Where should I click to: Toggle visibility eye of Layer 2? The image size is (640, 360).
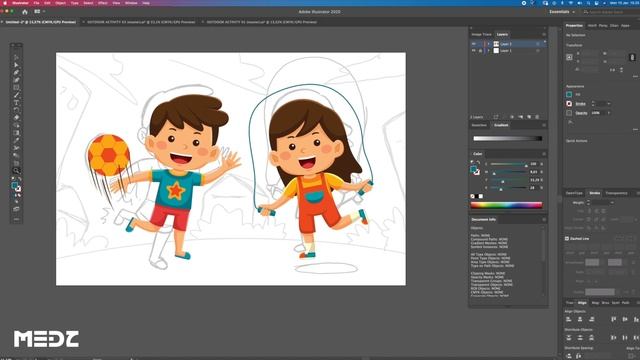[x=473, y=44]
